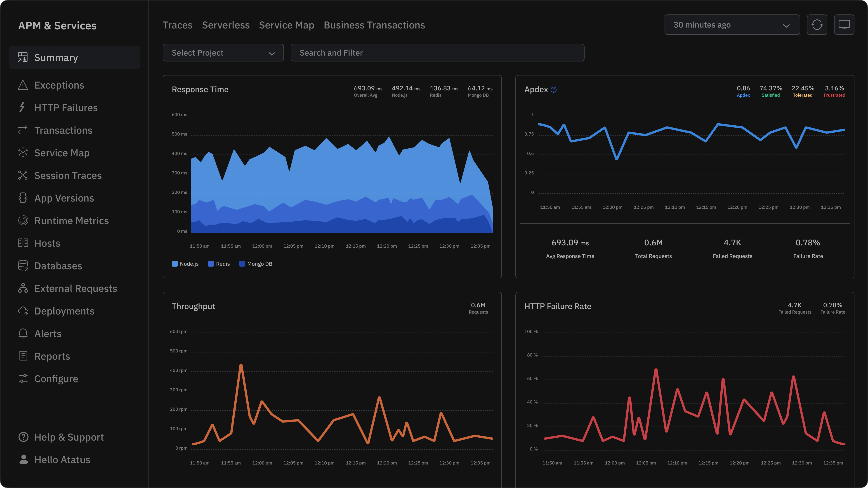Open the 30 minutes ago time range dropdown
Viewport: 868px width, 488px height.
[x=731, y=25]
